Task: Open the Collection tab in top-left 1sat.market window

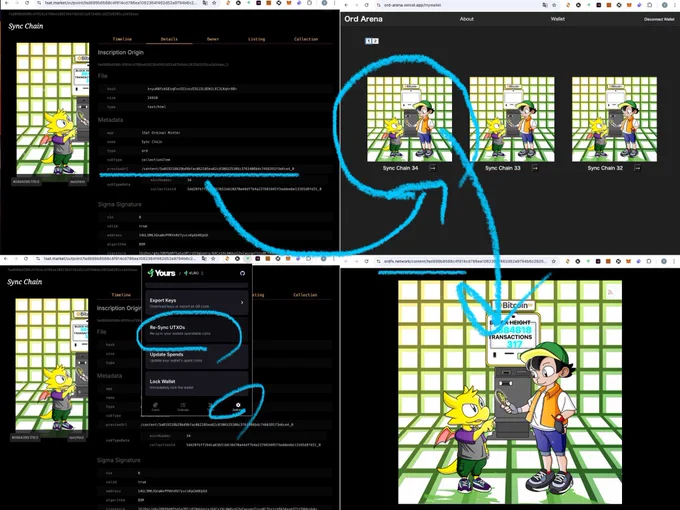Action: (306, 39)
